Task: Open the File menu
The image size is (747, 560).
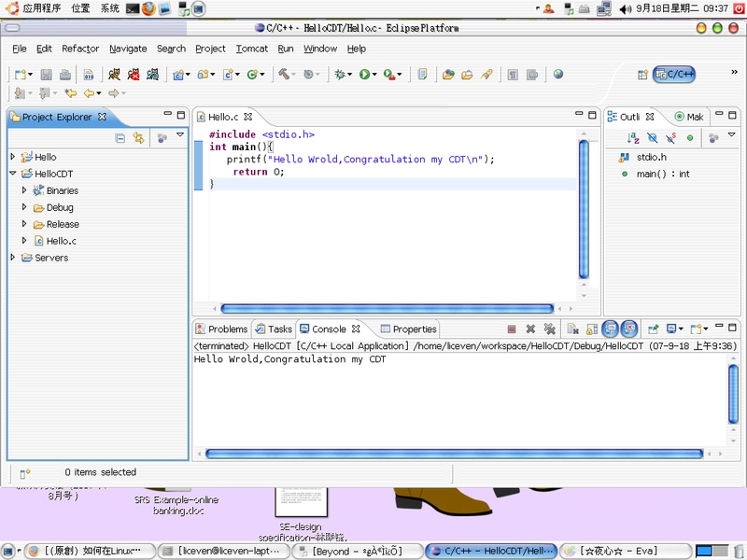Action: click(x=19, y=49)
